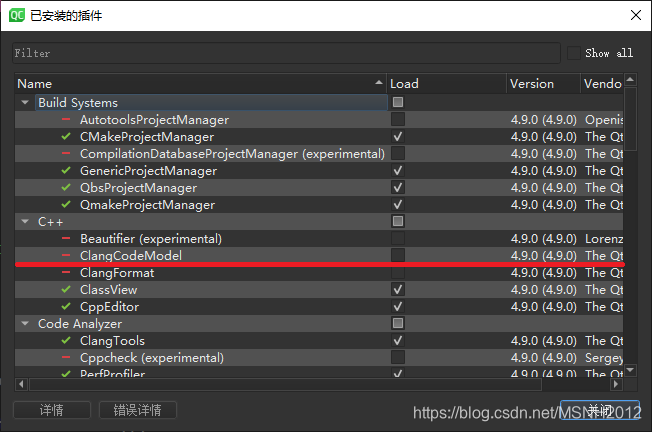The height and width of the screenshot is (432, 652).
Task: Toggle the C++ group load checkbox
Action: point(398,221)
